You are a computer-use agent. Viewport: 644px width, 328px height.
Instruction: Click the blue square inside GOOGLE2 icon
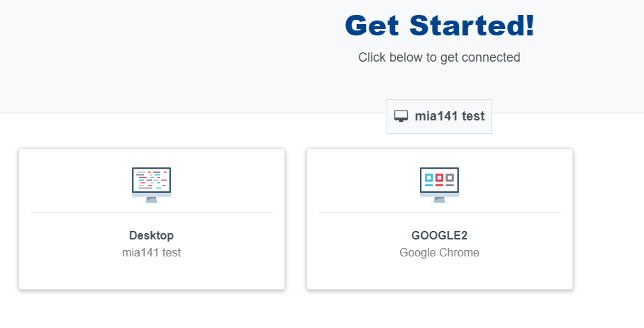pos(429,178)
